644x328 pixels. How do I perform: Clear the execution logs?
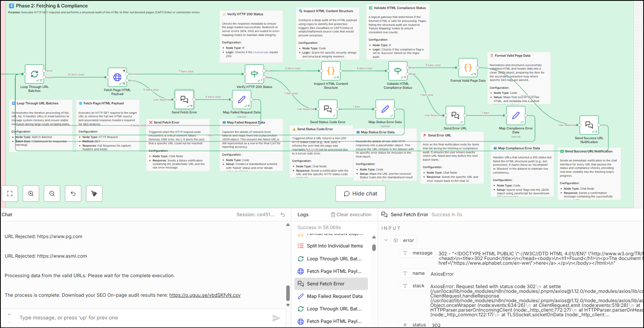[x=351, y=215]
